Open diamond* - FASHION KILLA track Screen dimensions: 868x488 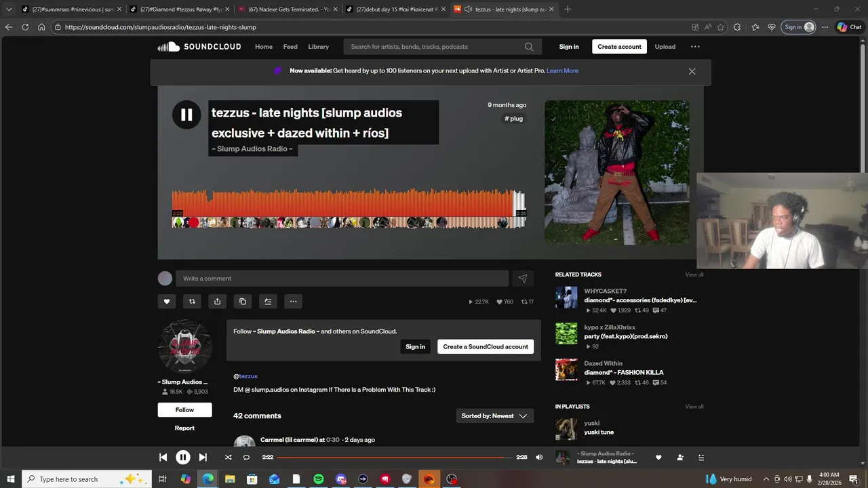[624, 373]
